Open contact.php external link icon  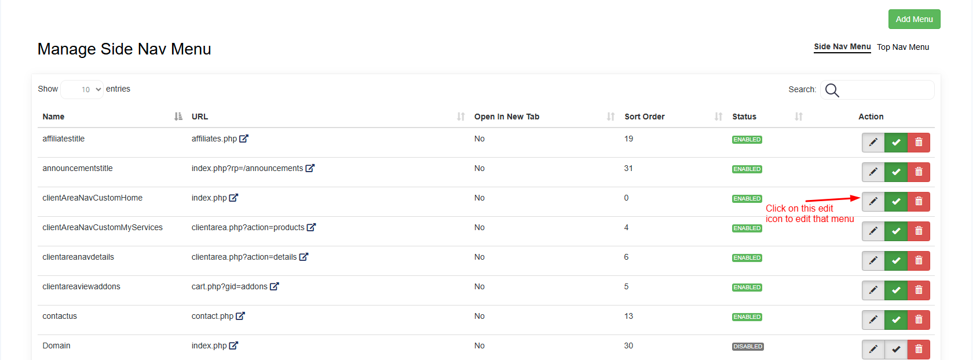[240, 316]
